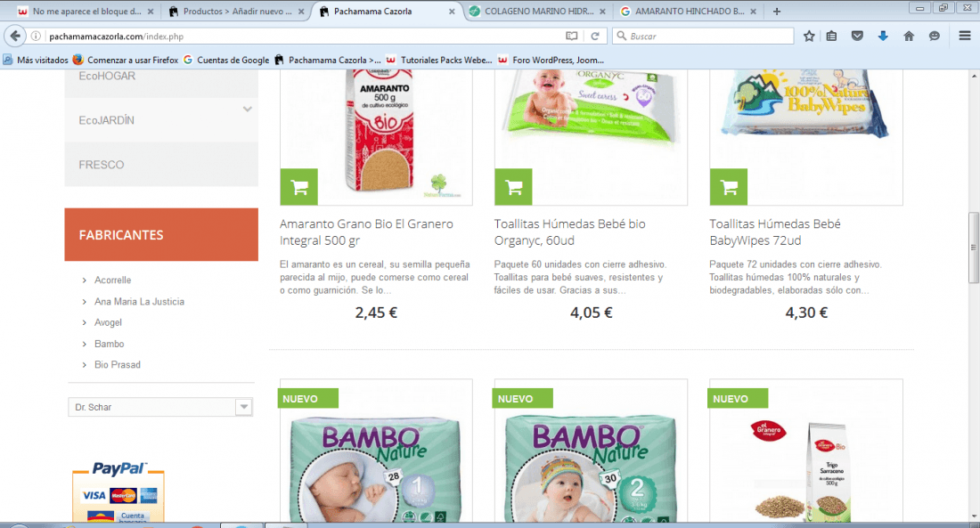
Task: Expand the EcoJARDÍN category chevron
Action: (x=248, y=110)
